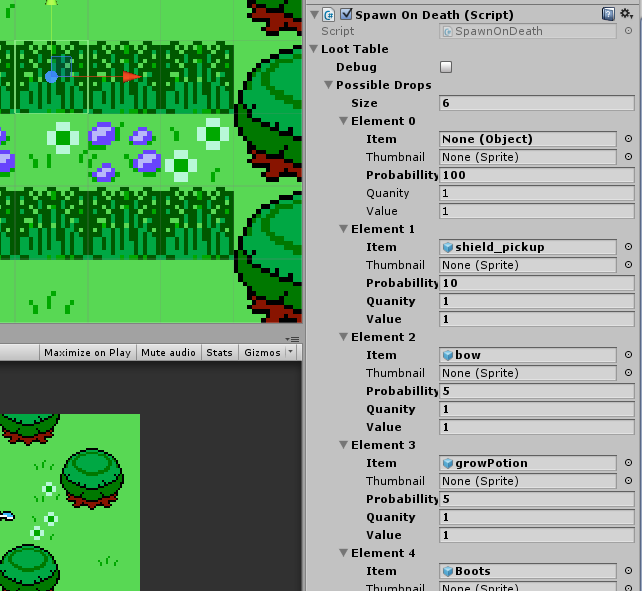
Task: Click the Loot Table label
Action: [x=355, y=49]
